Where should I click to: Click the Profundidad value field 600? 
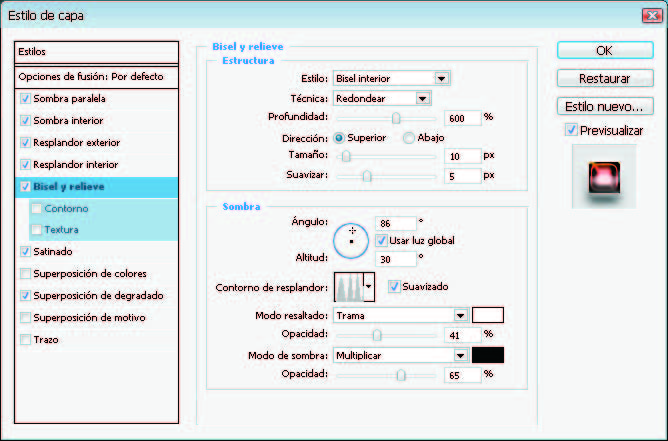tap(463, 118)
